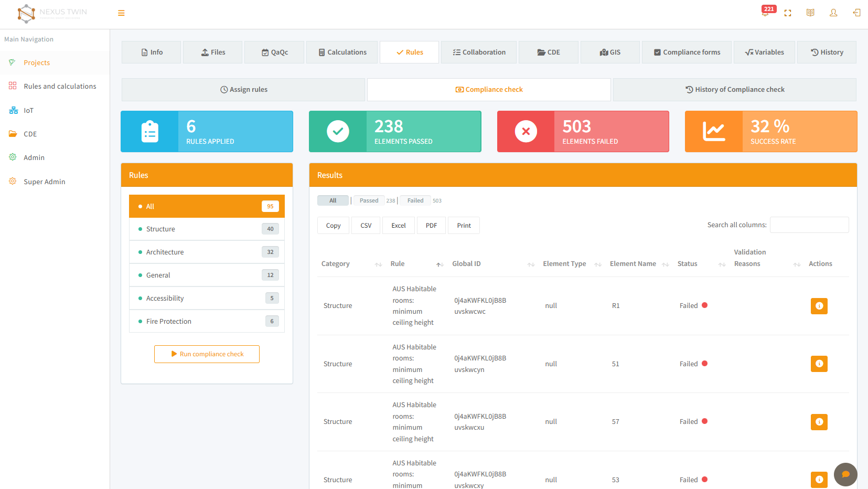Image resolution: width=868 pixels, height=489 pixels.
Task: Open info action for element 57
Action: (819, 422)
